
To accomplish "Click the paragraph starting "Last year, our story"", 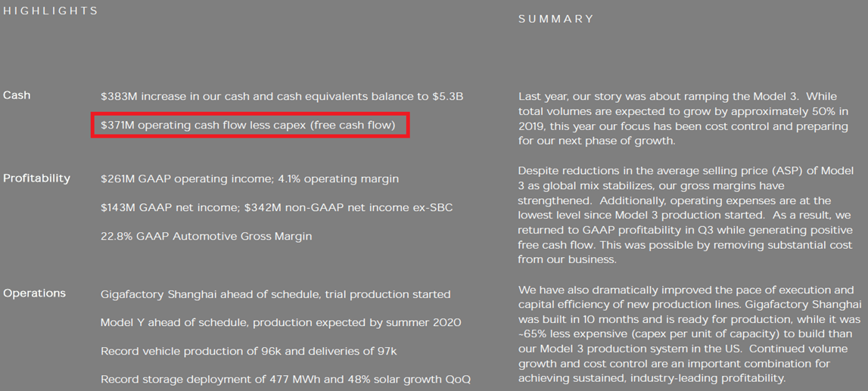I will [x=683, y=119].
